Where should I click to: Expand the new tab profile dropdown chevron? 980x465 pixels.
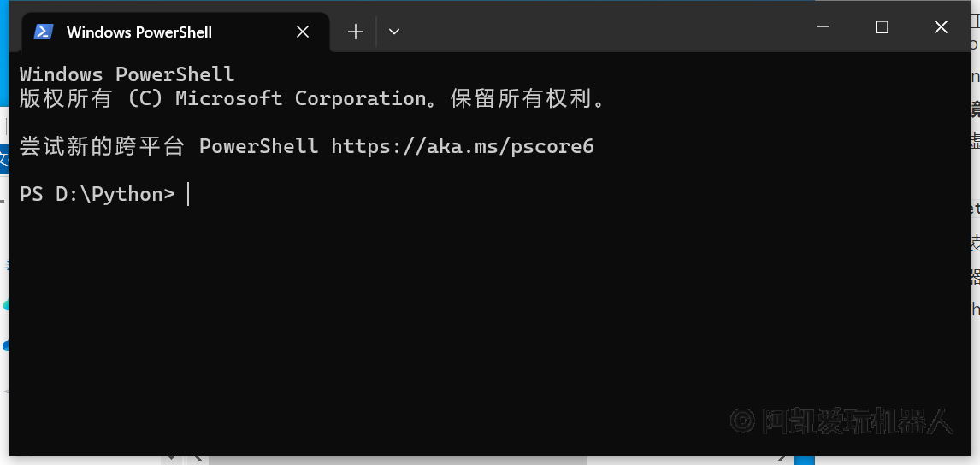tap(393, 32)
